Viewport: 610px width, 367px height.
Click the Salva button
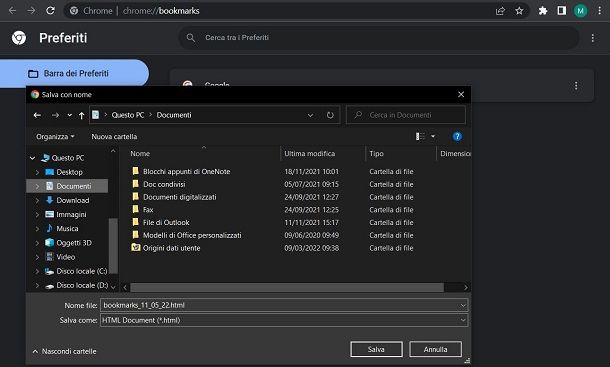[376, 349]
